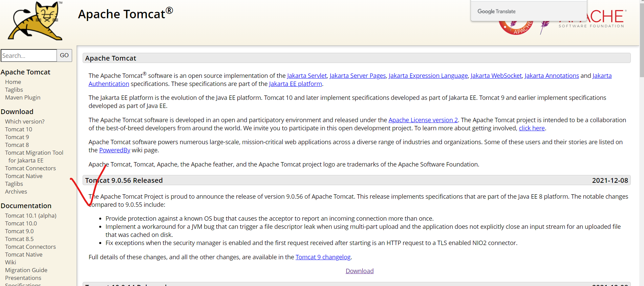Image resolution: width=644 pixels, height=286 pixels.
Task: Open Tomcat 10.1 (alpha) documentation
Action: 31,216
